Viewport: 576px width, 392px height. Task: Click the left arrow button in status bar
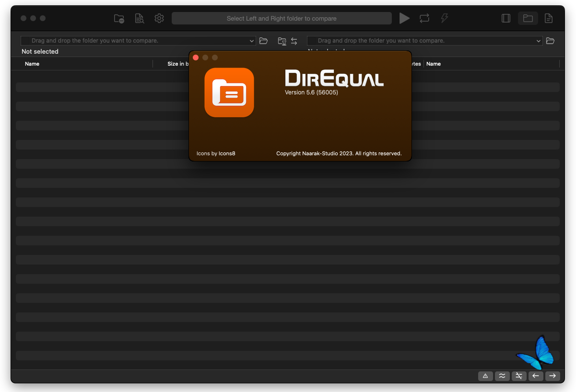[536, 376]
